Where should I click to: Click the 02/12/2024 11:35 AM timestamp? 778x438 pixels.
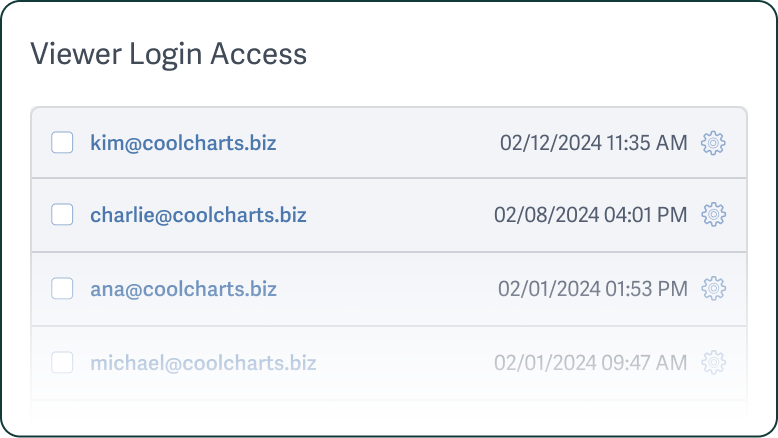(593, 143)
